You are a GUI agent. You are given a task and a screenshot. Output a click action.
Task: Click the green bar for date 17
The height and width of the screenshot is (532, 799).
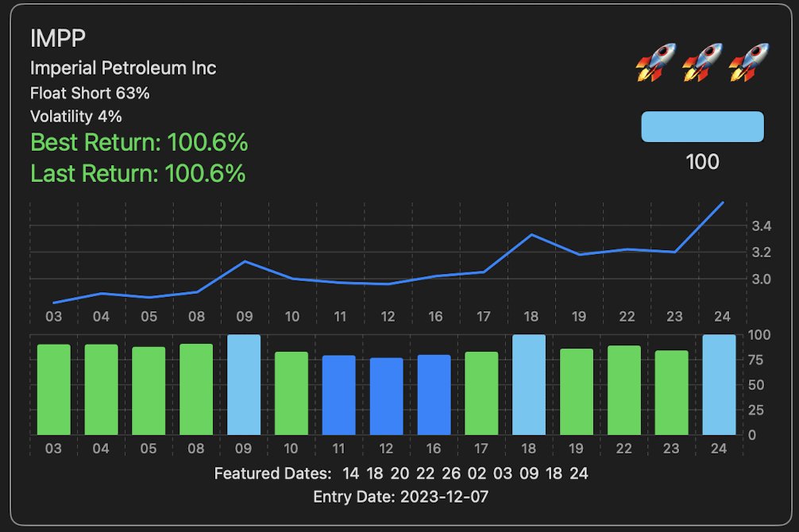tap(481, 393)
